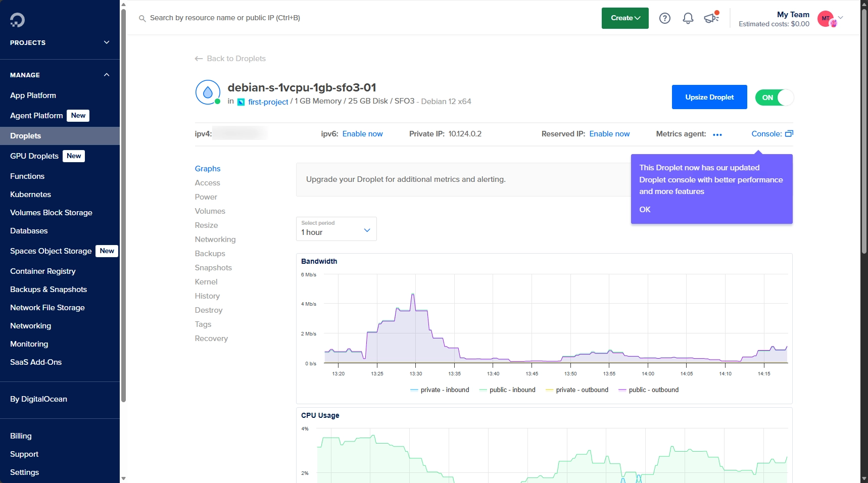Click the DigitalOcean logo icon
The image size is (868, 483).
[x=17, y=20]
